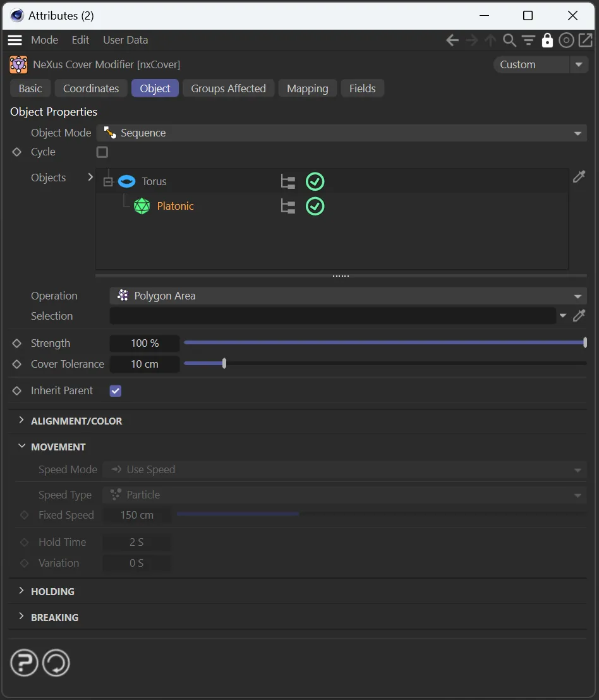This screenshot has width=599, height=700.
Task: Expand the ALIGNMENT/COLOR section
Action: (76, 421)
